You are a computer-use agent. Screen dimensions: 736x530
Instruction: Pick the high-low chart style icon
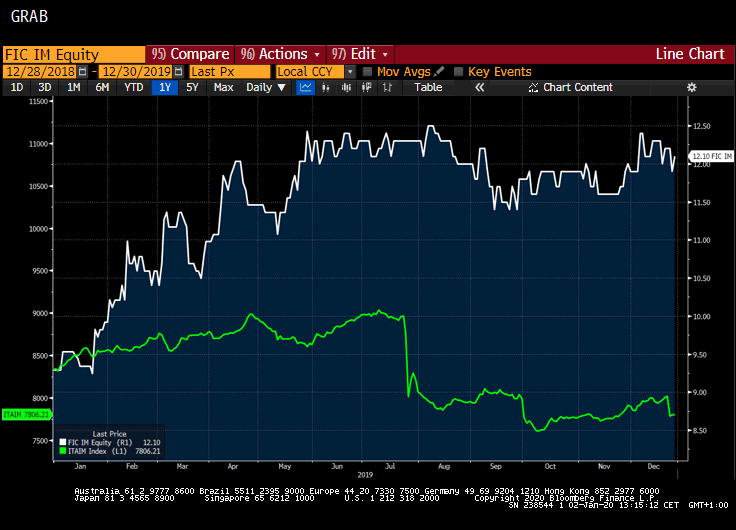(387, 87)
